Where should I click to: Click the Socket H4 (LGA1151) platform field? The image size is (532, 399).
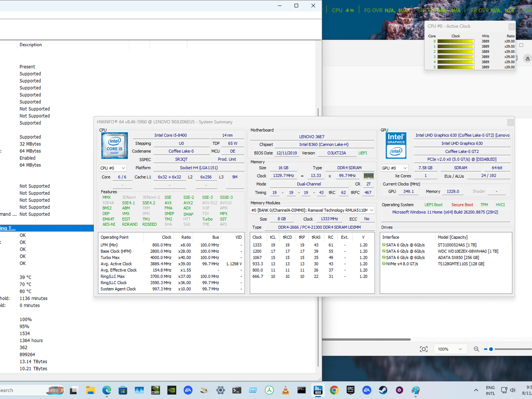point(199,168)
